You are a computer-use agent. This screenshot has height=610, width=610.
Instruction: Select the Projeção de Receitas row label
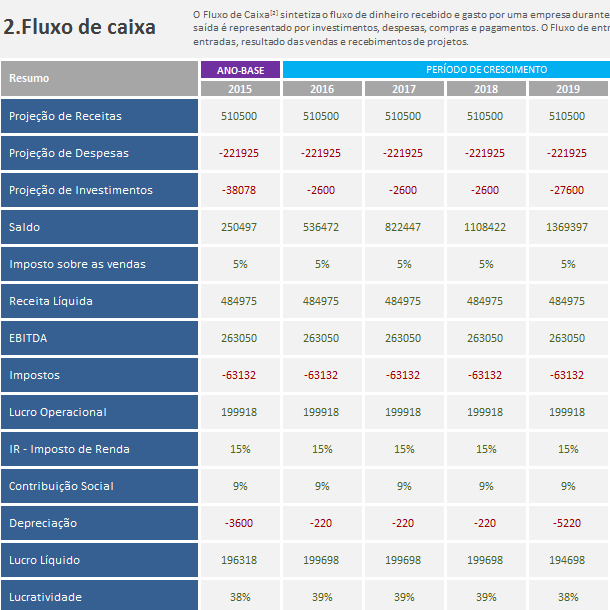click(100, 116)
